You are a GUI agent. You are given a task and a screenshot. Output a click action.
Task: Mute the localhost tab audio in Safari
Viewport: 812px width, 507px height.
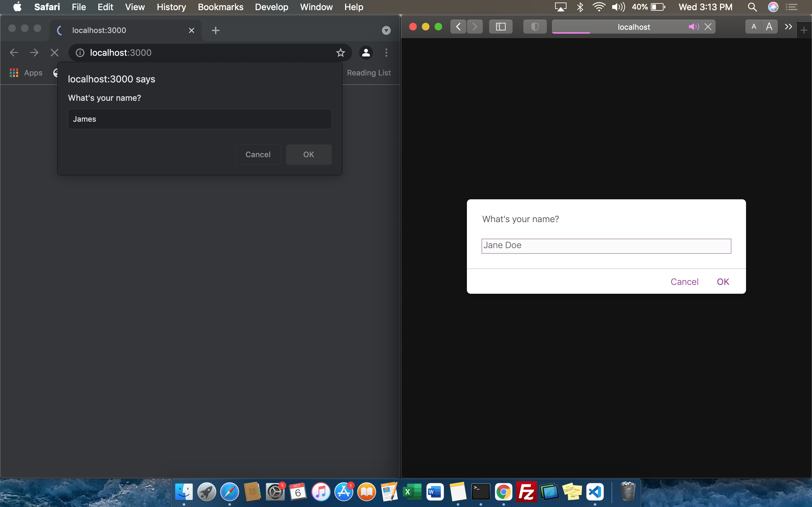coord(693,27)
